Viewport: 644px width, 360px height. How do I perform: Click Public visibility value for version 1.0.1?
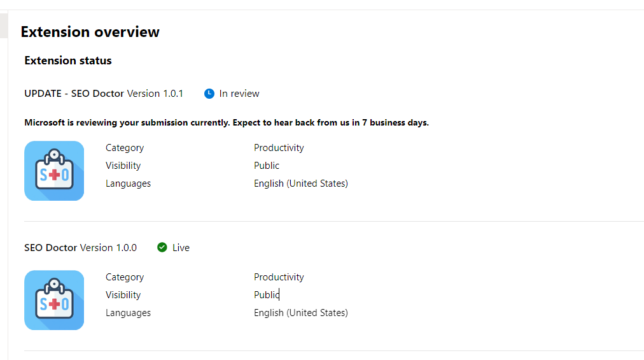click(267, 166)
